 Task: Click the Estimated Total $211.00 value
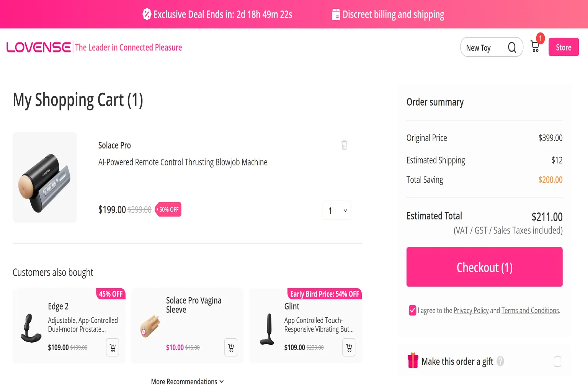coord(547,217)
